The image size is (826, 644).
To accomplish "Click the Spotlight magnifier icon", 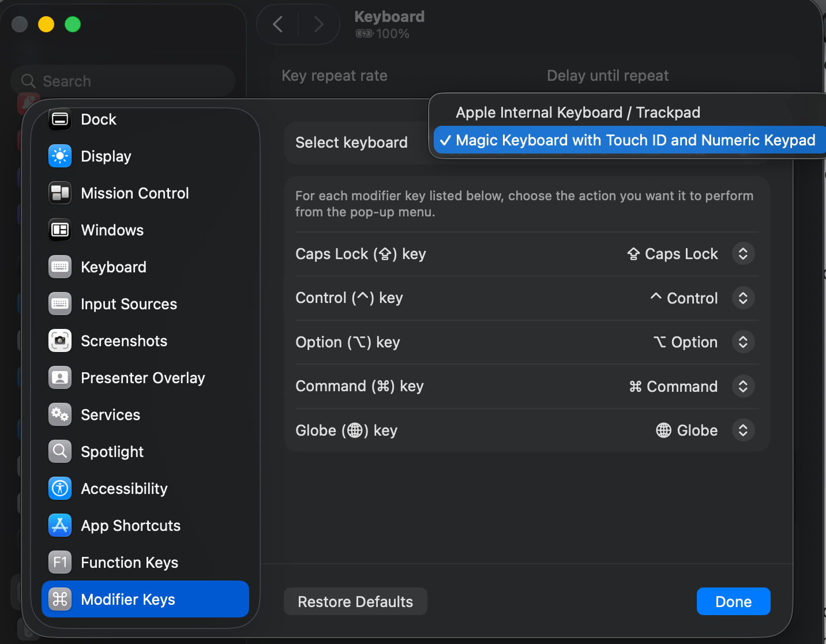I will click(x=60, y=452).
